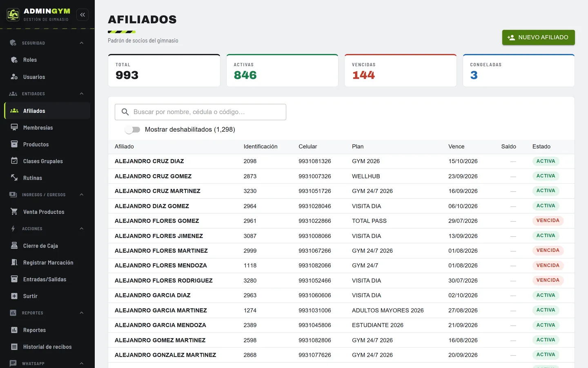This screenshot has height=368, width=588.
Task: Click the Afiliado column header
Action: click(124, 146)
